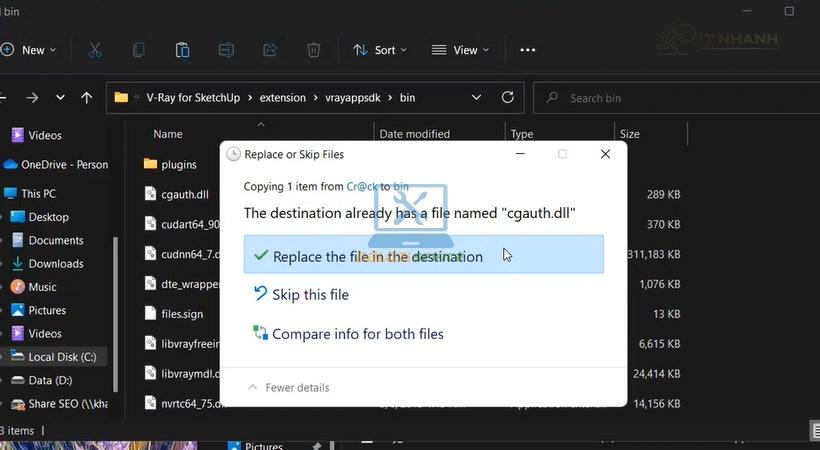Open Pictures in the sidebar
Image resolution: width=820 pixels, height=450 pixels.
(x=39, y=310)
